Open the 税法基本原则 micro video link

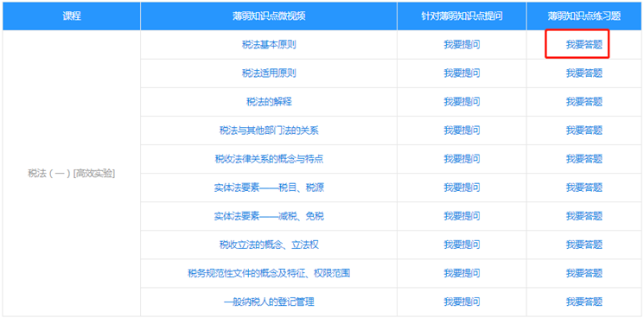(269, 45)
